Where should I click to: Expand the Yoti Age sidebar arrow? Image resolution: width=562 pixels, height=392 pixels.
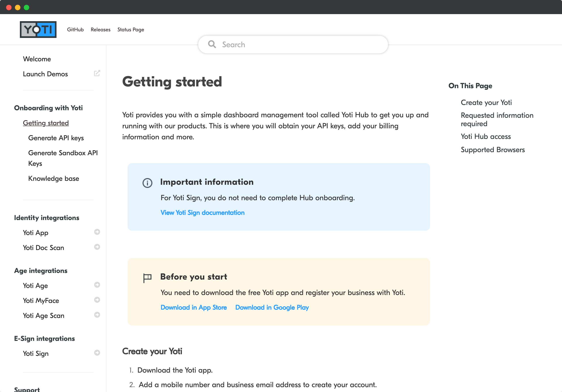pos(97,285)
